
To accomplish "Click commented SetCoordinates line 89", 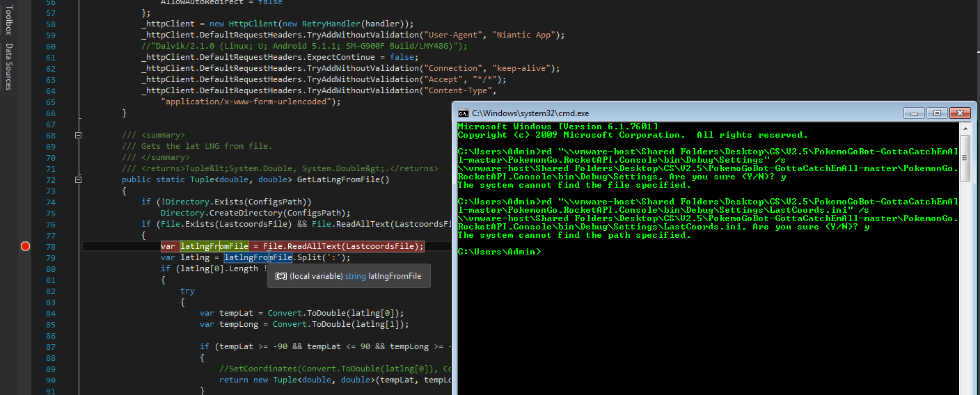I will click(x=335, y=369).
